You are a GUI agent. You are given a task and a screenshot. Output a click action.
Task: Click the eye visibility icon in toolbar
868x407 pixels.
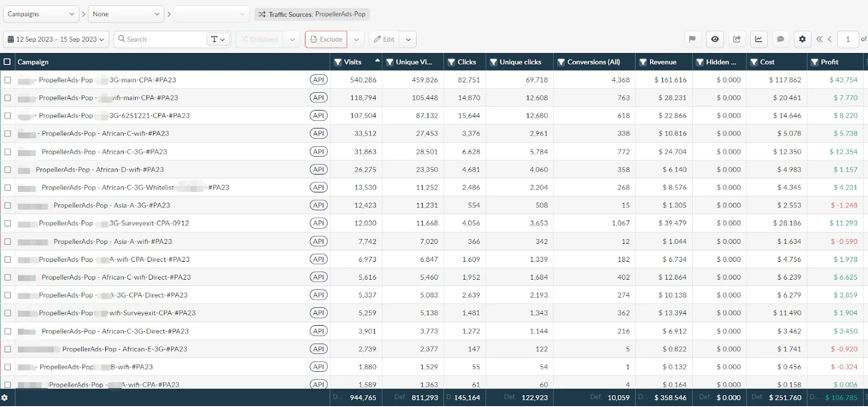715,39
